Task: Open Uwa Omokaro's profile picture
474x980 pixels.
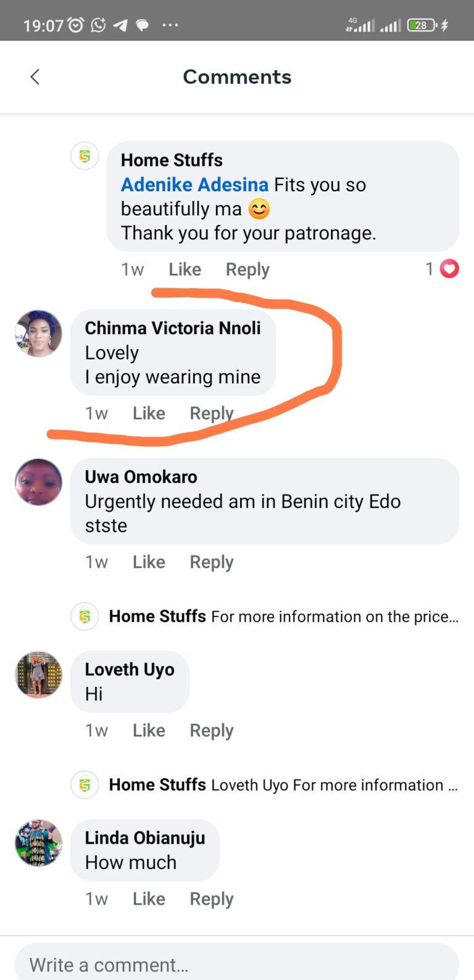Action: 38,482
